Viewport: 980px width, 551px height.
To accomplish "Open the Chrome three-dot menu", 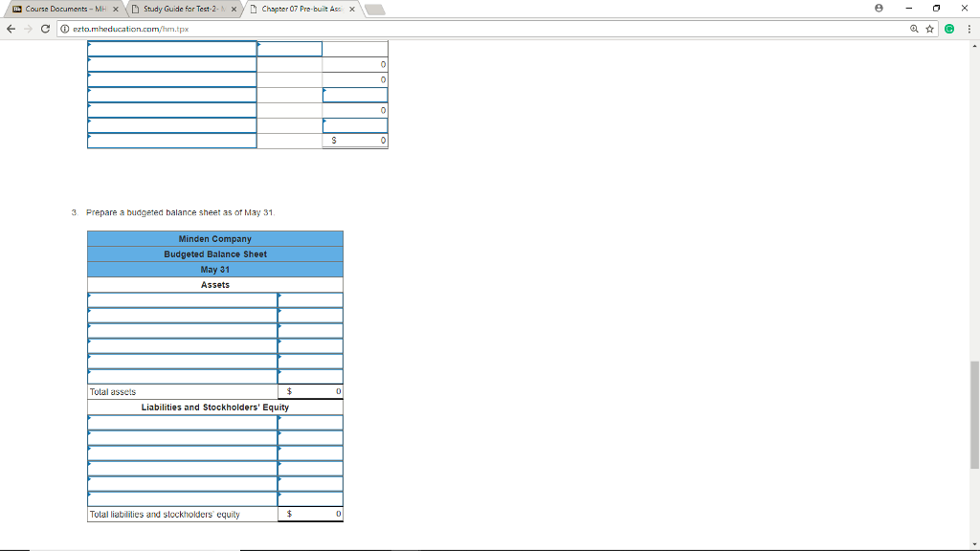I will click(x=969, y=29).
